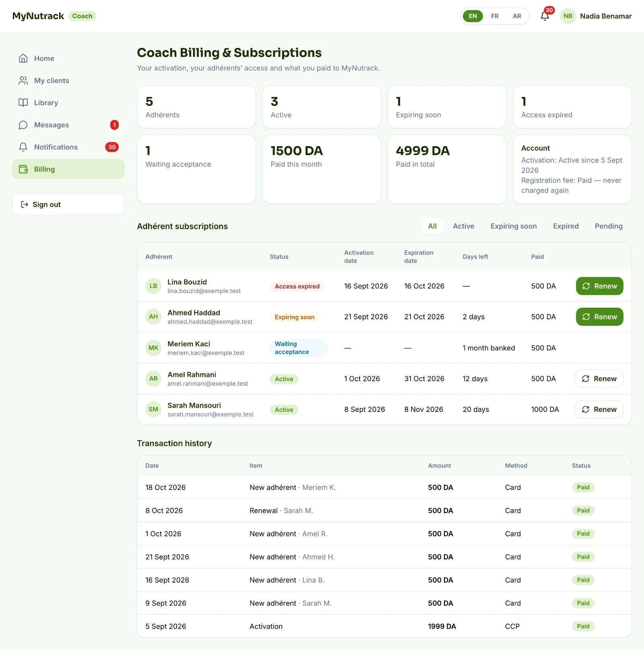
Task: Open My clients in sidebar
Action: (x=68, y=81)
